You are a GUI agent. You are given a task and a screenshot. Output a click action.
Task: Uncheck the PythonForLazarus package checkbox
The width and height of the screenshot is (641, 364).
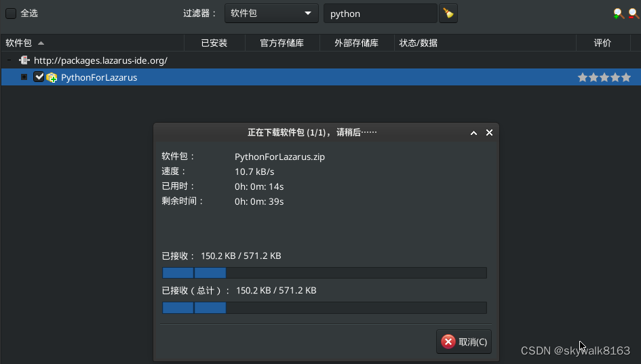39,77
